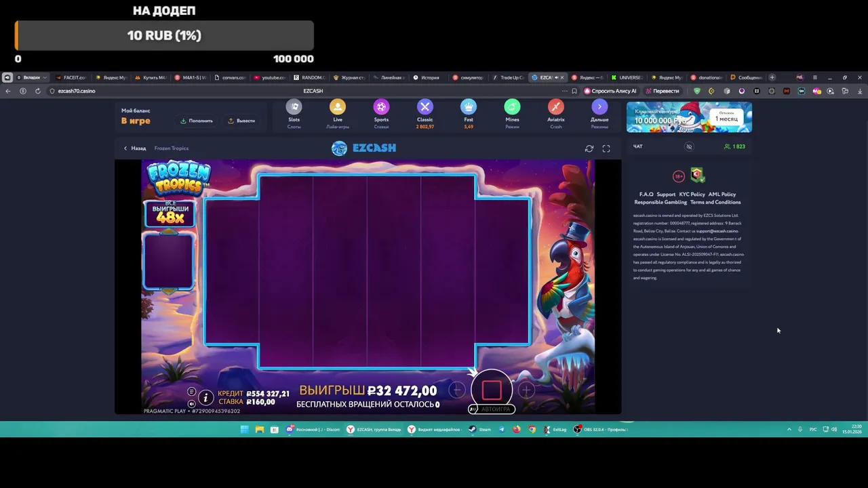
Task: Click the browser address bar ezcash70.casino
Action: (x=77, y=91)
